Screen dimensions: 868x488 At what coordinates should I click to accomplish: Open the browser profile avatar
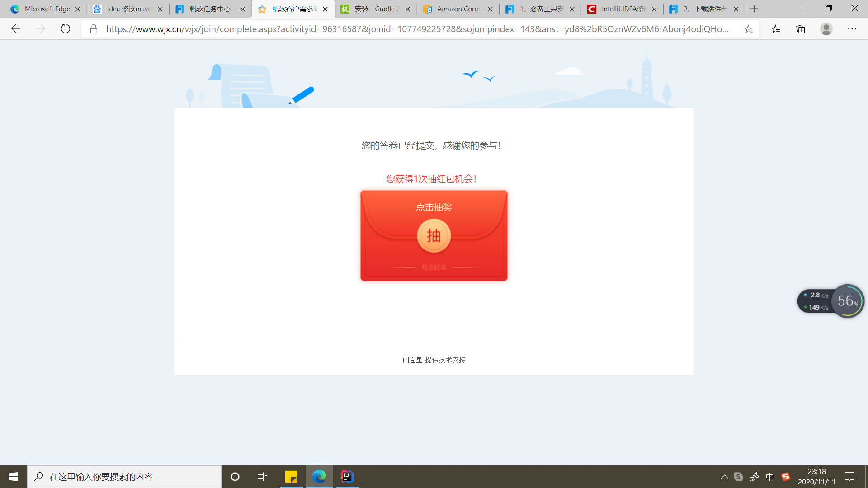[826, 29]
